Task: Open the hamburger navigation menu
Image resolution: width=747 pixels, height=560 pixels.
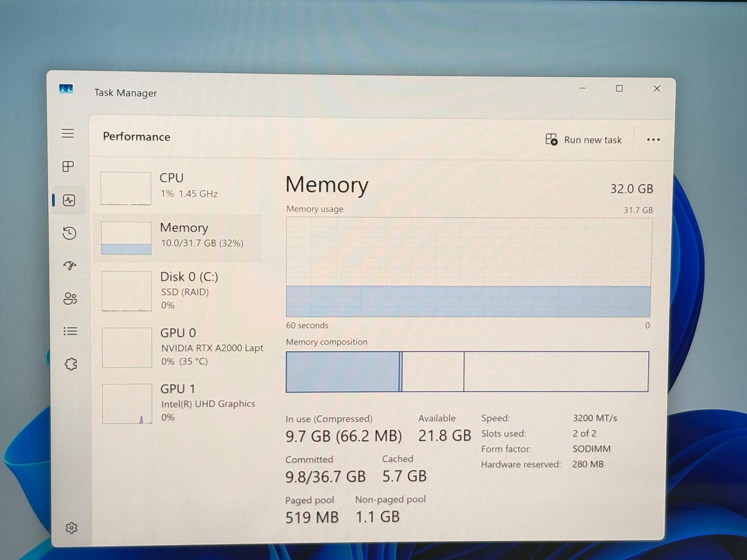Action: 68,133
